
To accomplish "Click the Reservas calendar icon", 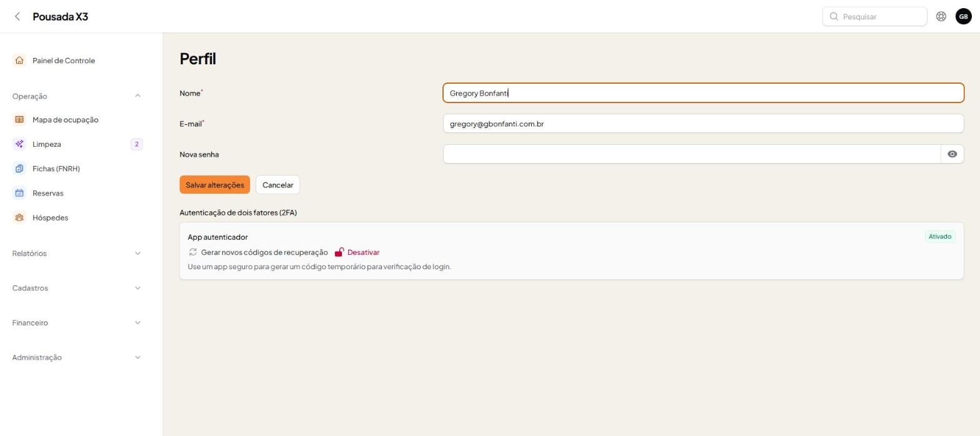I will (19, 193).
